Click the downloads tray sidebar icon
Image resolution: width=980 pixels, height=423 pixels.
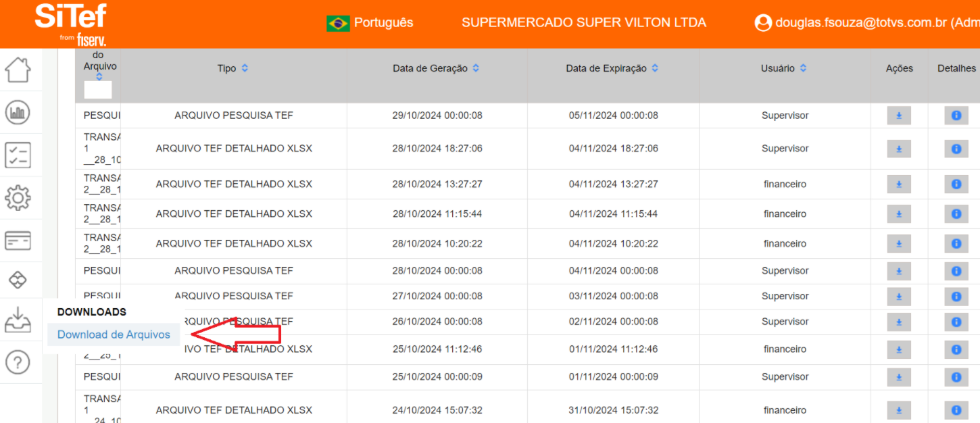click(x=18, y=320)
